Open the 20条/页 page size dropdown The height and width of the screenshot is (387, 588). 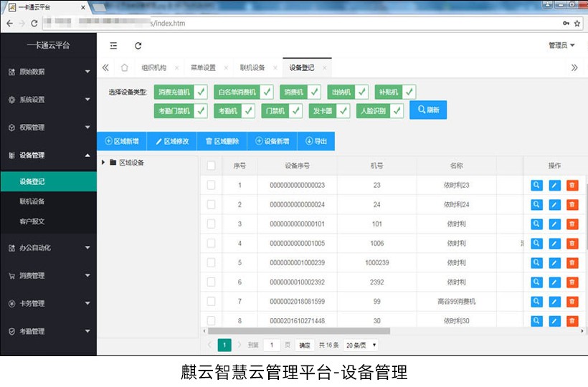361,345
